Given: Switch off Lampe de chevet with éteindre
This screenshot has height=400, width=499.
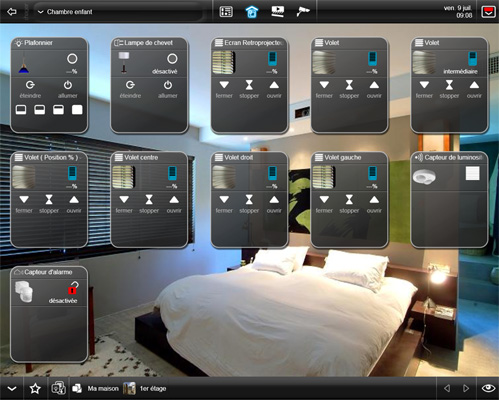Looking at the screenshot, I should coord(130,89).
